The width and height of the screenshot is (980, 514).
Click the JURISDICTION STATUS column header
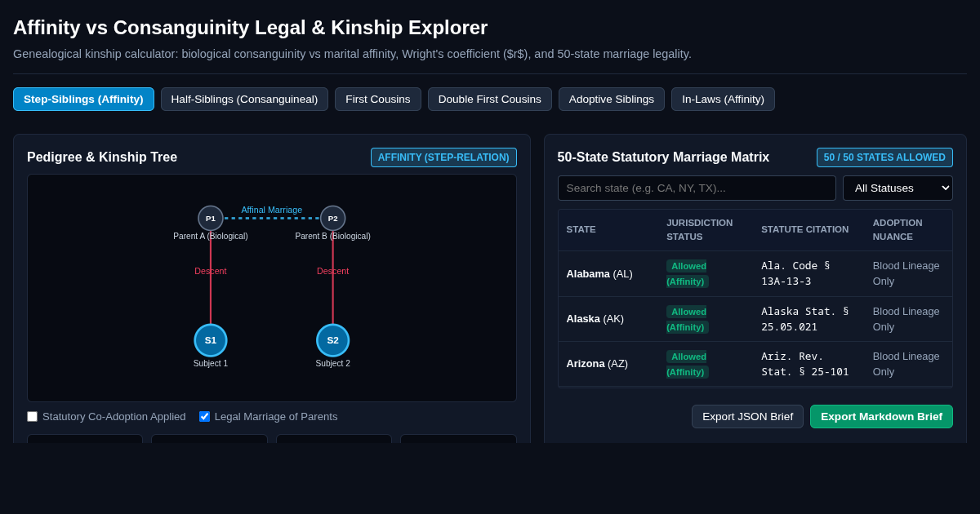click(700, 229)
